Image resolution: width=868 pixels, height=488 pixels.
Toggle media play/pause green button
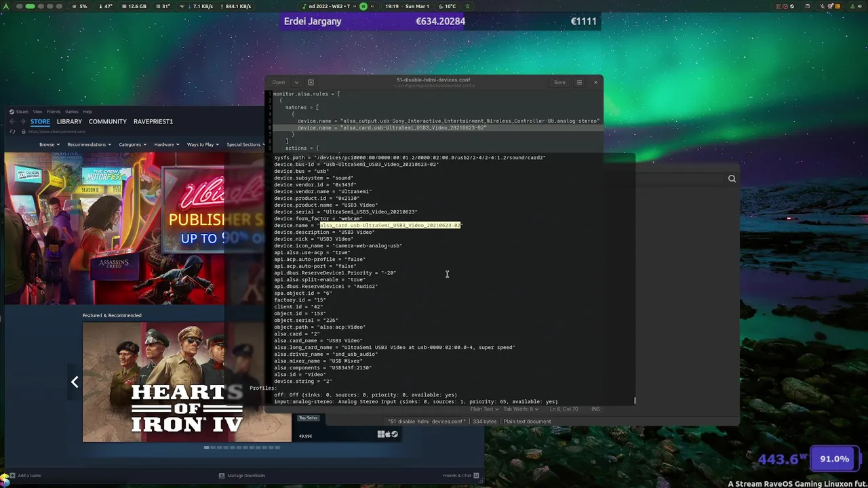coord(363,6)
